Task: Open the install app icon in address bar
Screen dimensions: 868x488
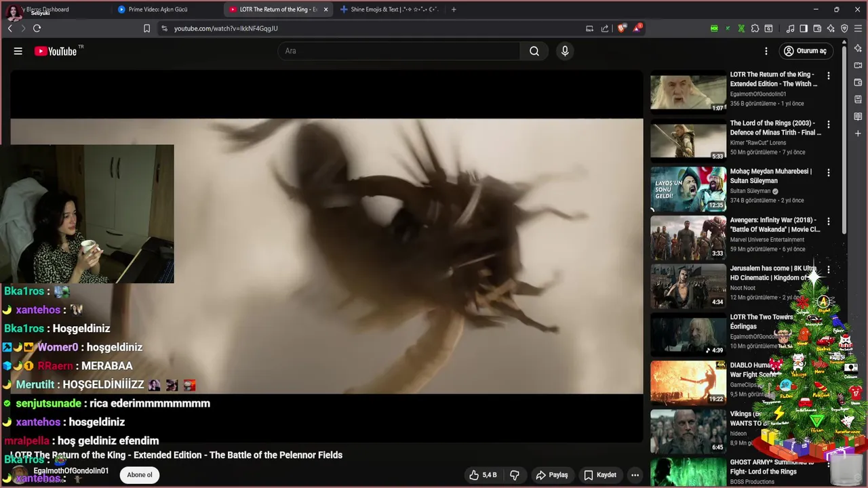Action: pos(589,28)
